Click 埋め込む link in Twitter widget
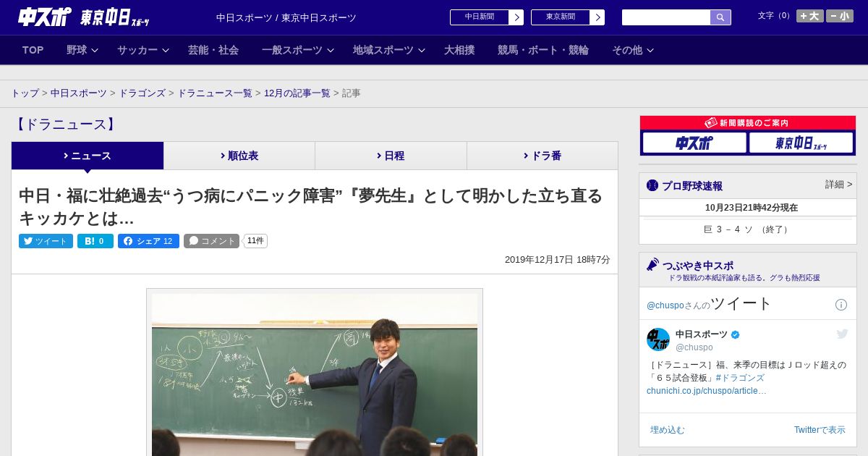Screen dimensions: 868x456 [667, 430]
